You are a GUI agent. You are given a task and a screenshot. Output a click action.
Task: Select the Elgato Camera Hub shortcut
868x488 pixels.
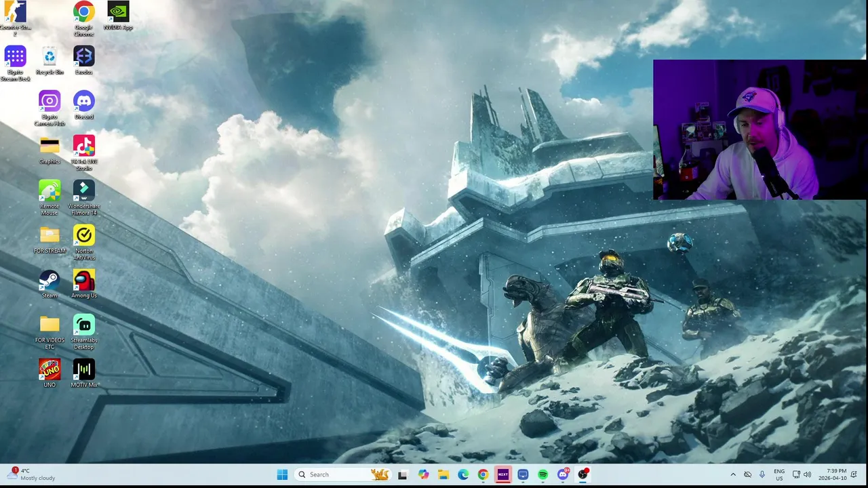tap(50, 108)
